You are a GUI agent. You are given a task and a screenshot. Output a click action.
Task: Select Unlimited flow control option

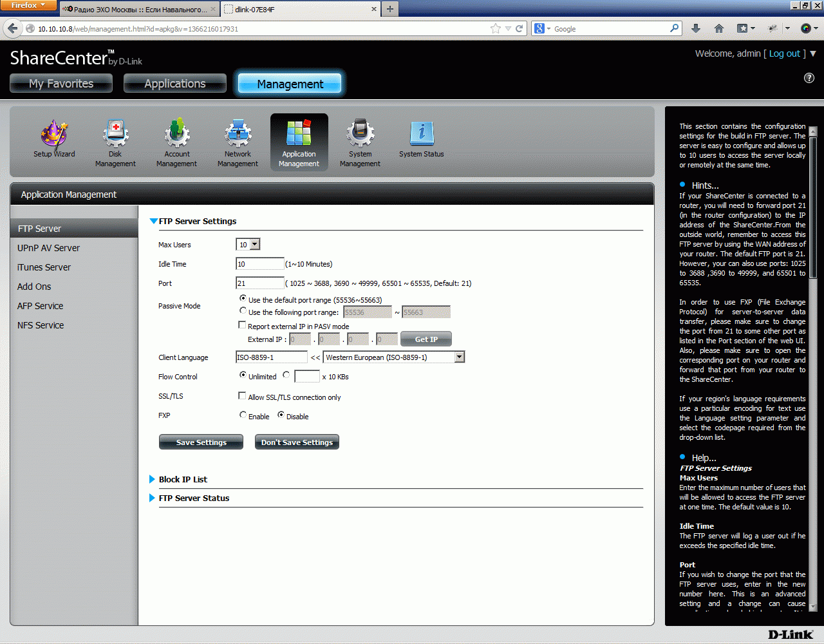click(243, 375)
